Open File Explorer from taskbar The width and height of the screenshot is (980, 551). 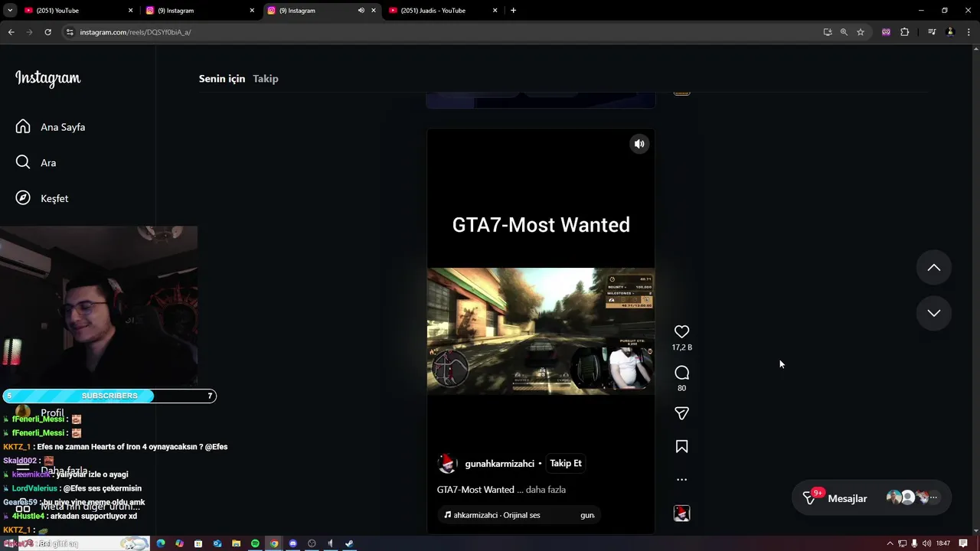(237, 543)
